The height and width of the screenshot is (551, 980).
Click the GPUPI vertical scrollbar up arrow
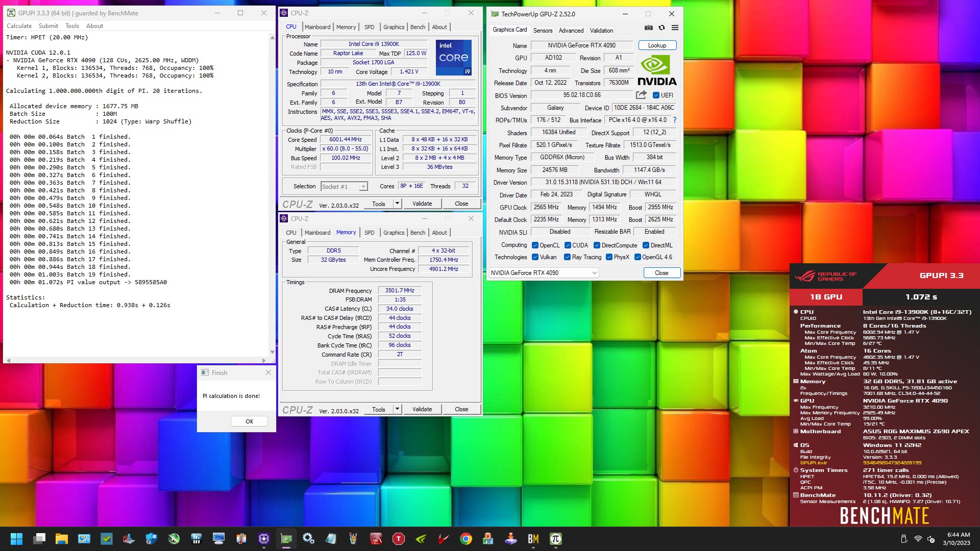pyautogui.click(x=272, y=38)
